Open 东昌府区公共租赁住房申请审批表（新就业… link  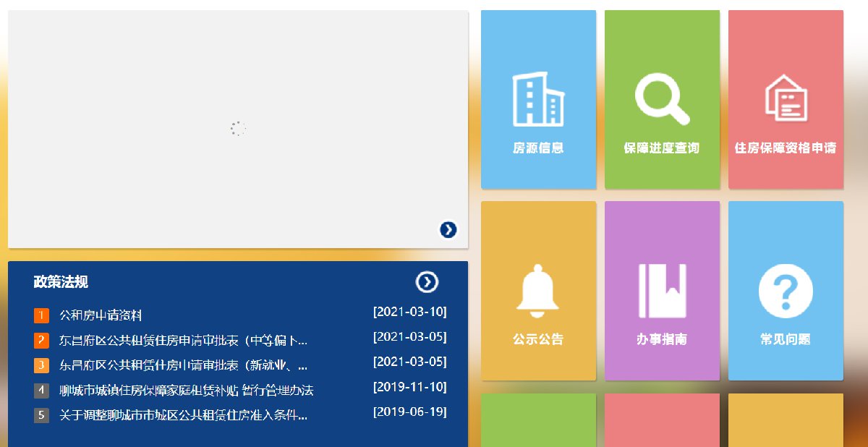click(x=183, y=365)
